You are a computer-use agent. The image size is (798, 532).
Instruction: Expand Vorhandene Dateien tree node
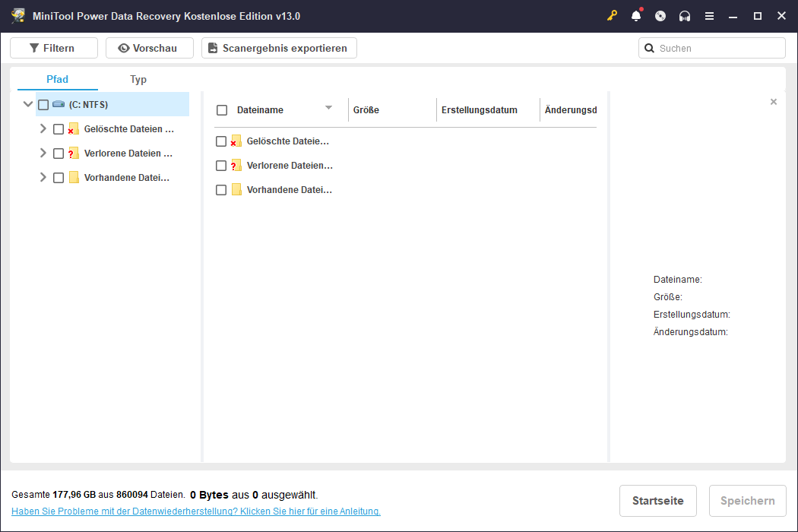[43, 177]
